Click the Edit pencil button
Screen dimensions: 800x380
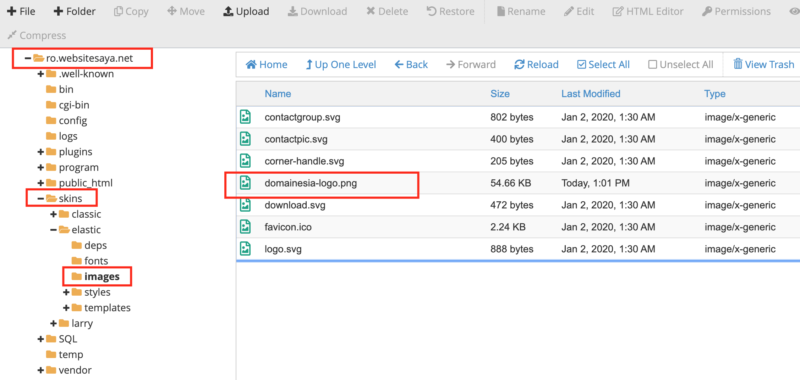point(579,11)
